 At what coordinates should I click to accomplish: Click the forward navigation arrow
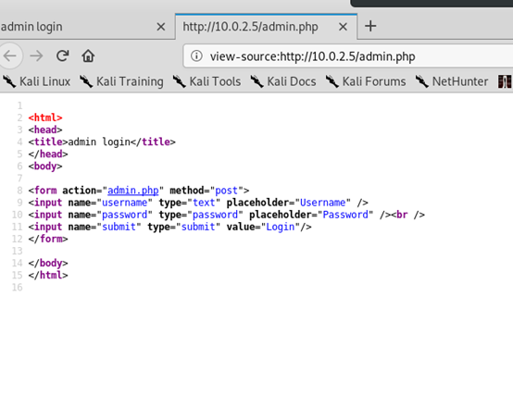click(36, 56)
